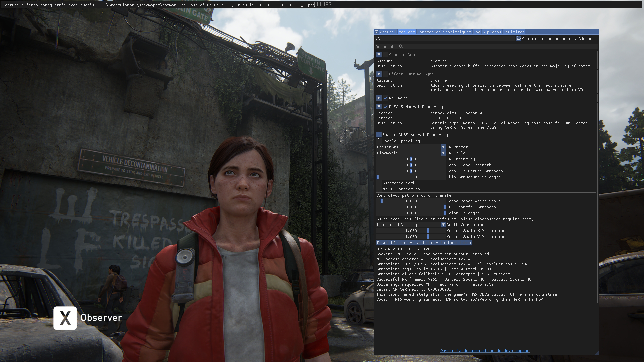The height and width of the screenshot is (362, 644).
Task: Click the Upscaling requested OFF status line
Action: click(x=435, y=284)
